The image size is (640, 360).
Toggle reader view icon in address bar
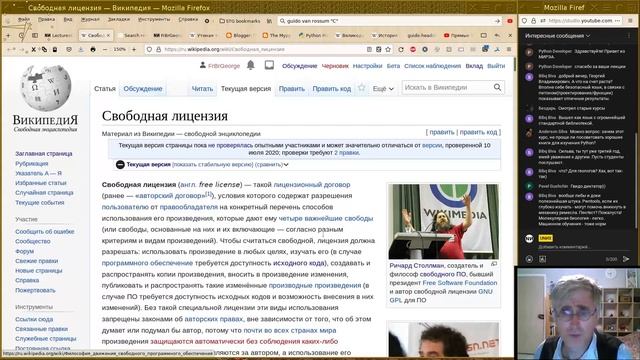coord(369,49)
